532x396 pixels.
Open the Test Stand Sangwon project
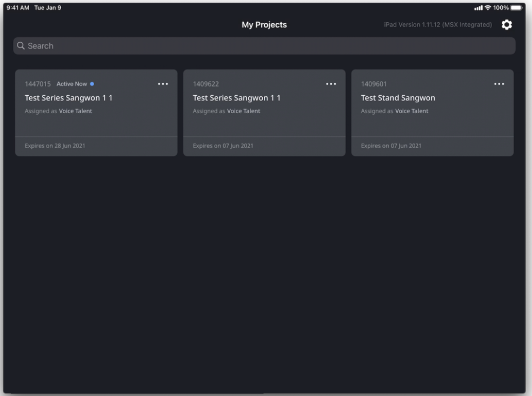coord(398,98)
